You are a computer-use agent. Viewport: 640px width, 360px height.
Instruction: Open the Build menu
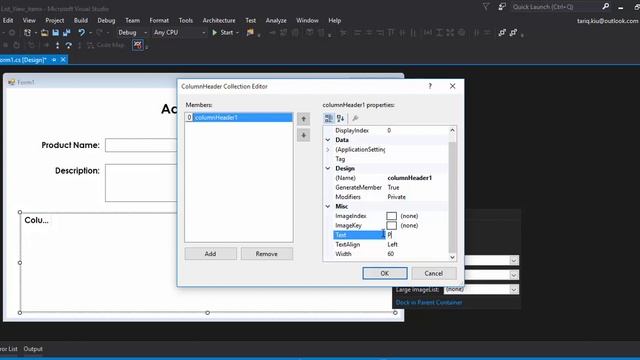pyautogui.click(x=80, y=20)
